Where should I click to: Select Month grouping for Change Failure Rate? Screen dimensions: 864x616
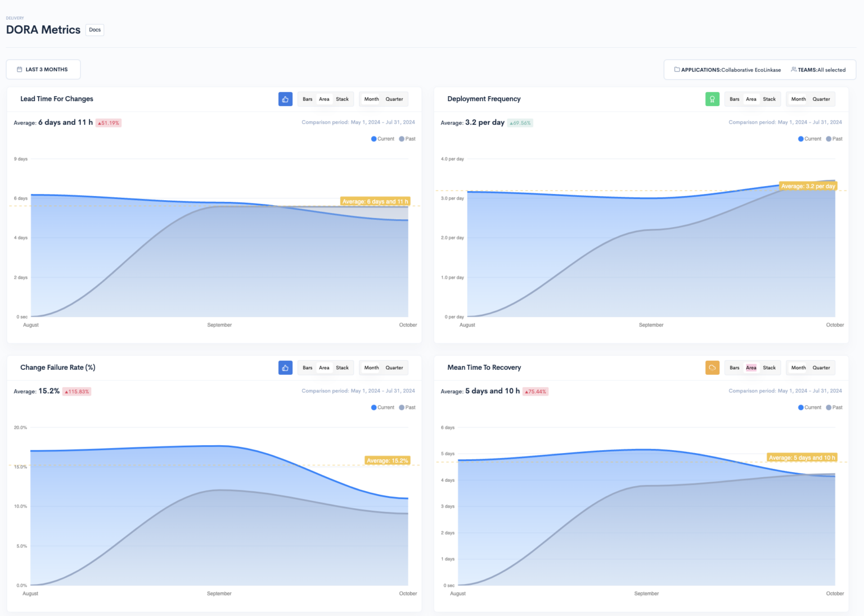[371, 368]
